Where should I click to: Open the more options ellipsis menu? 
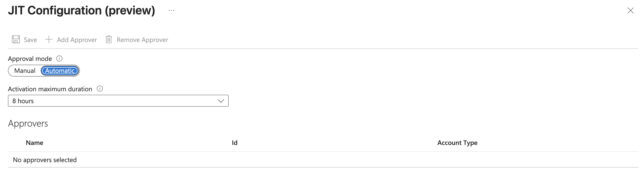click(x=172, y=10)
